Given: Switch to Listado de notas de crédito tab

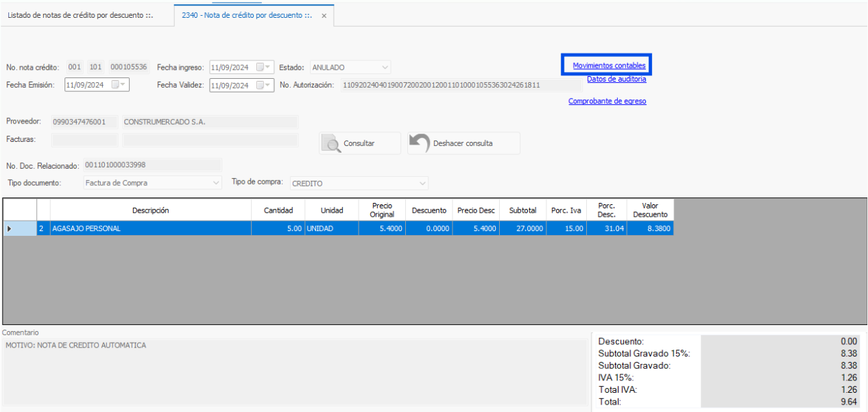Looking at the screenshot, I should pos(80,15).
